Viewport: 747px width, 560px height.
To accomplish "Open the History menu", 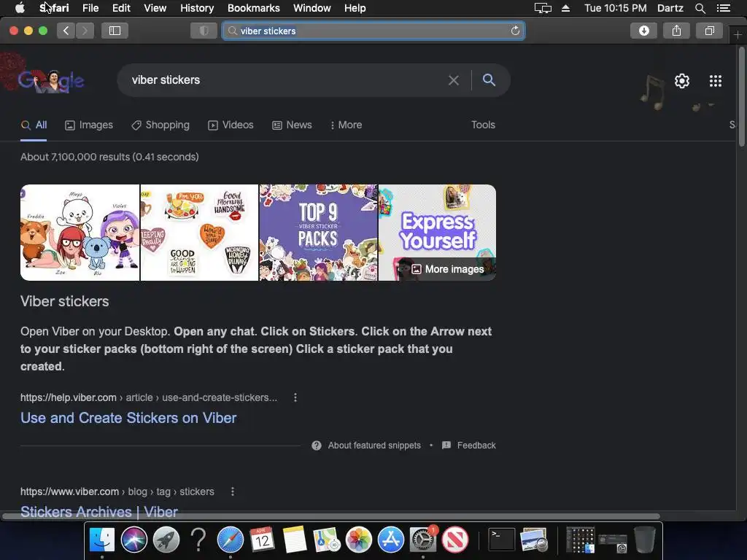I will coord(197,8).
